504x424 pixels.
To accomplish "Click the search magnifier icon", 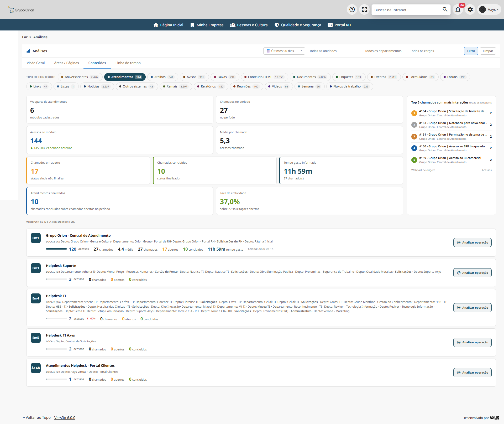I will point(445,9).
